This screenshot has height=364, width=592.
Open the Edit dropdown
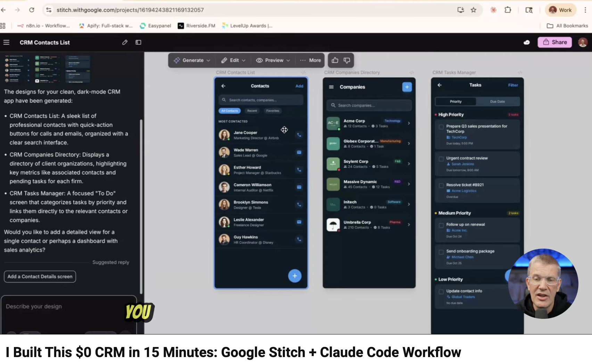click(233, 60)
